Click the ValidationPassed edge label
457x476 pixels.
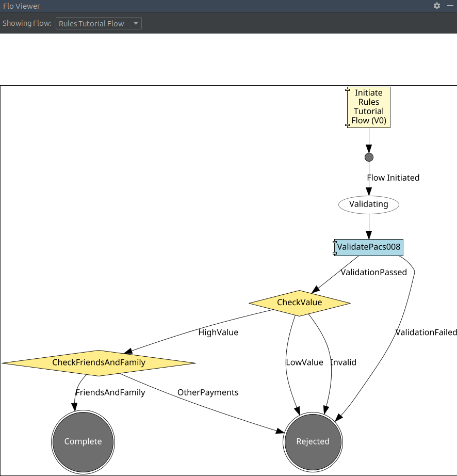[373, 272]
